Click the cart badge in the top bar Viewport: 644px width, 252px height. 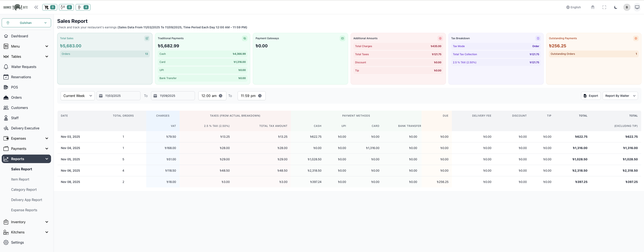[49, 7]
